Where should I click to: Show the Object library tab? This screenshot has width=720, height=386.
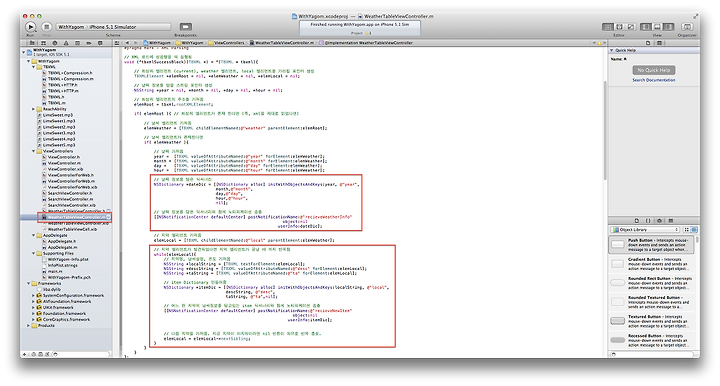(x=659, y=221)
